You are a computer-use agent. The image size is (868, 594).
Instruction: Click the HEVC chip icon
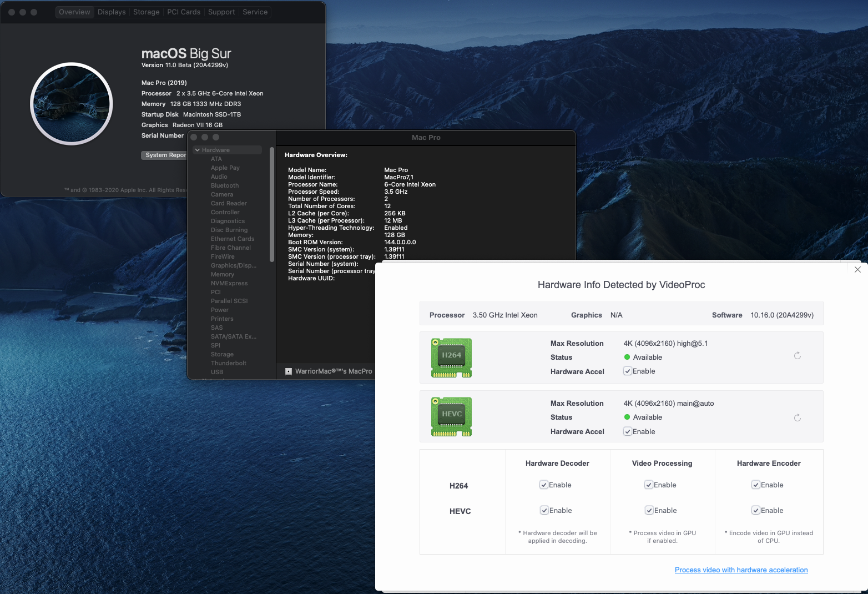click(451, 416)
